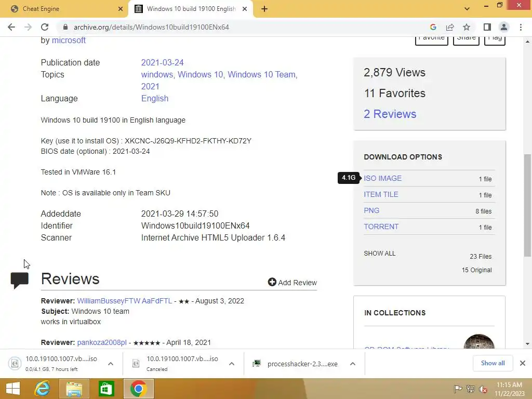Open Chrome three-dot menu
Image resolution: width=532 pixels, height=399 pixels.
tap(521, 27)
